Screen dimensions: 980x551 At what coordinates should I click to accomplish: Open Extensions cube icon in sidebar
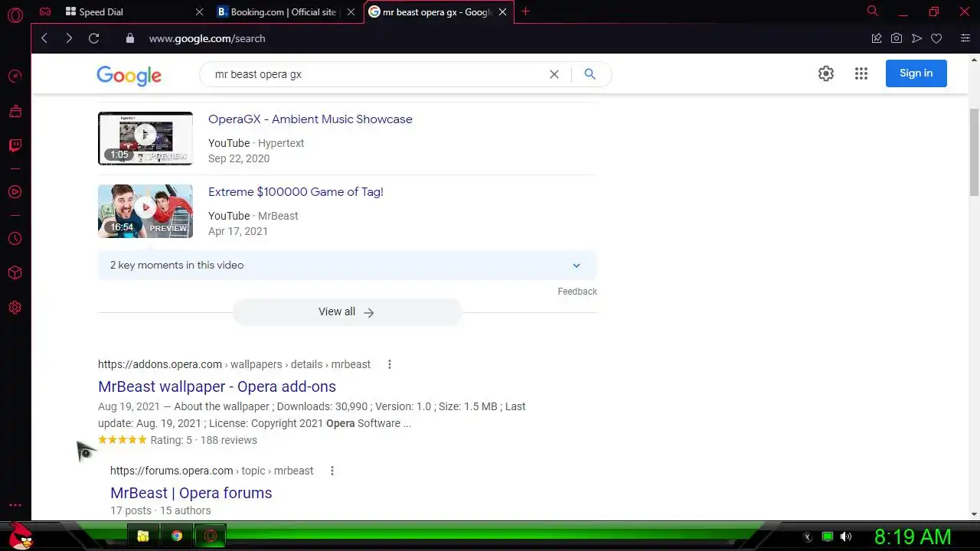click(15, 273)
